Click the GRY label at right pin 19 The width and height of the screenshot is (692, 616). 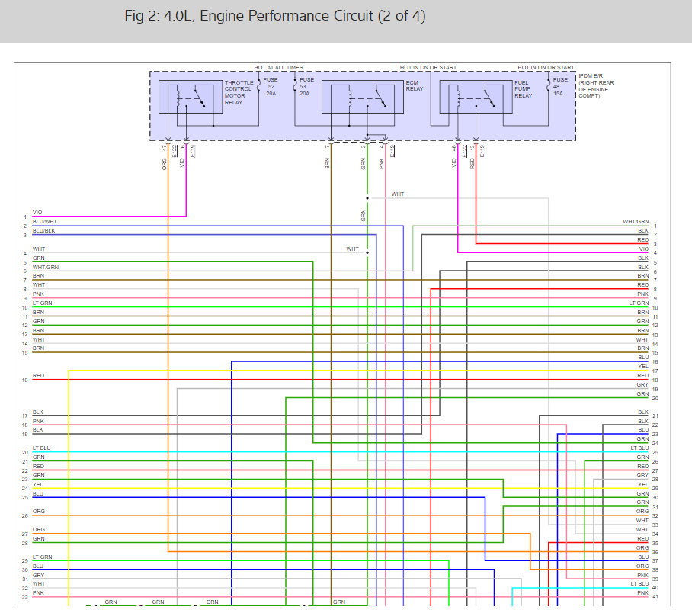pos(642,384)
